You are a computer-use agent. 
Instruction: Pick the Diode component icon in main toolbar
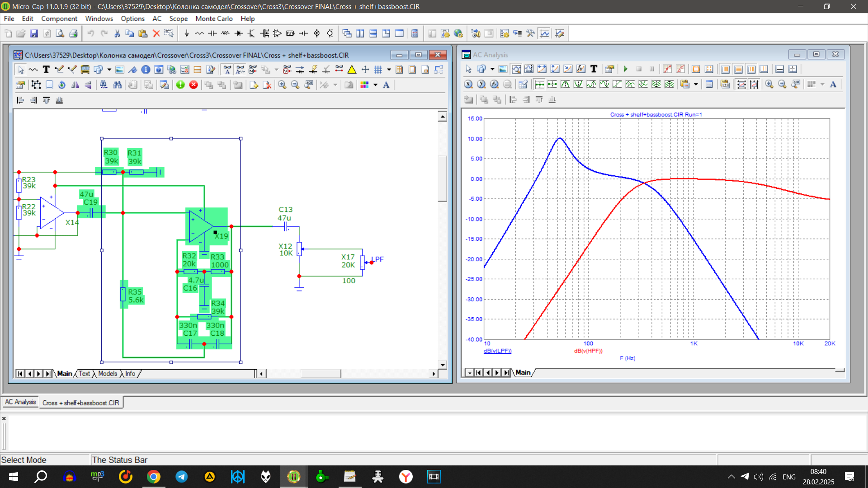[239, 33]
